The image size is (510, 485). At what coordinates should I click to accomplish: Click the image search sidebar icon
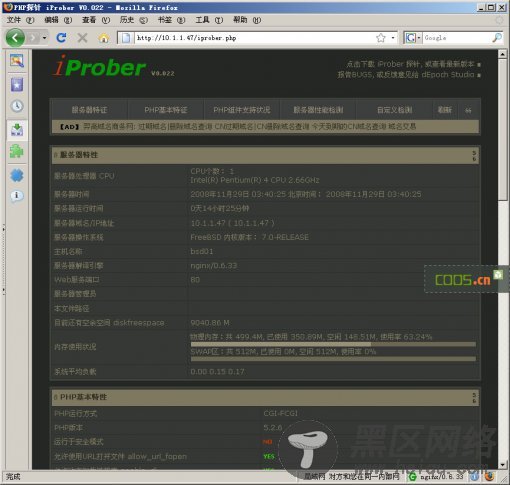(17, 61)
